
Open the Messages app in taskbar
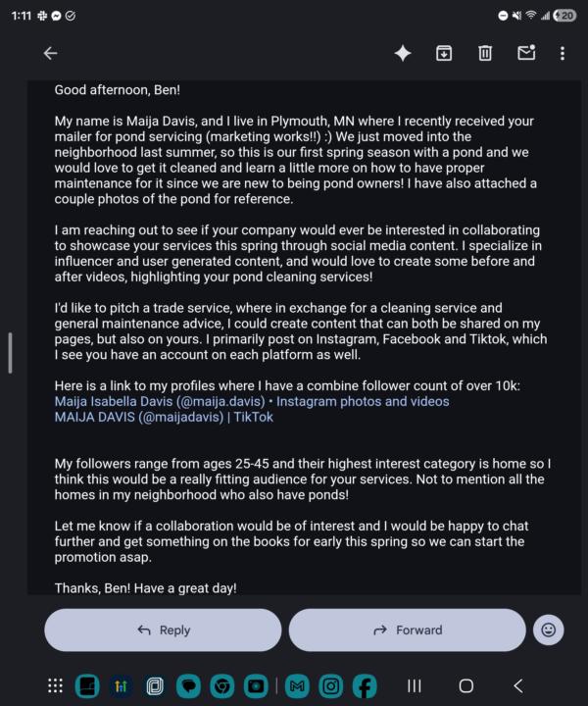click(x=188, y=685)
